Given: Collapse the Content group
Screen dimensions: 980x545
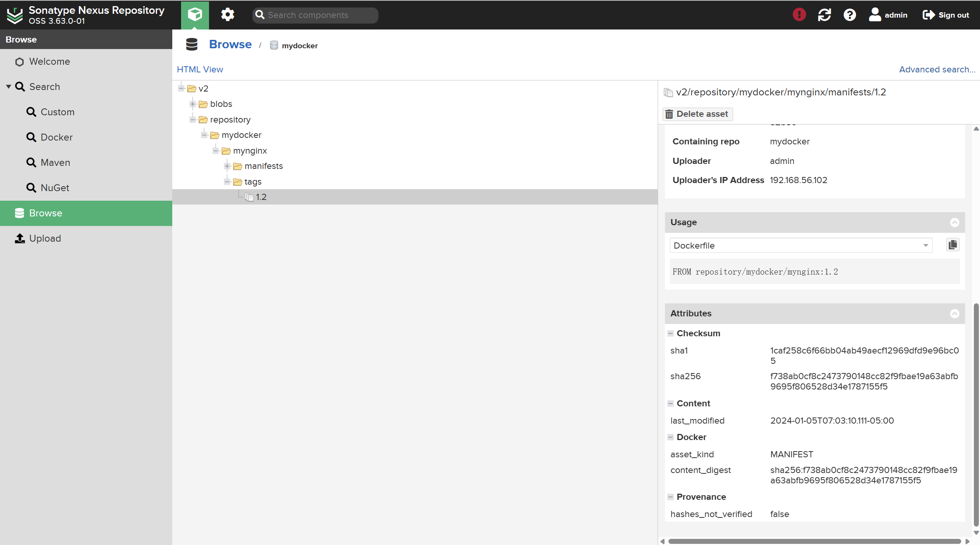Looking at the screenshot, I should pos(670,404).
